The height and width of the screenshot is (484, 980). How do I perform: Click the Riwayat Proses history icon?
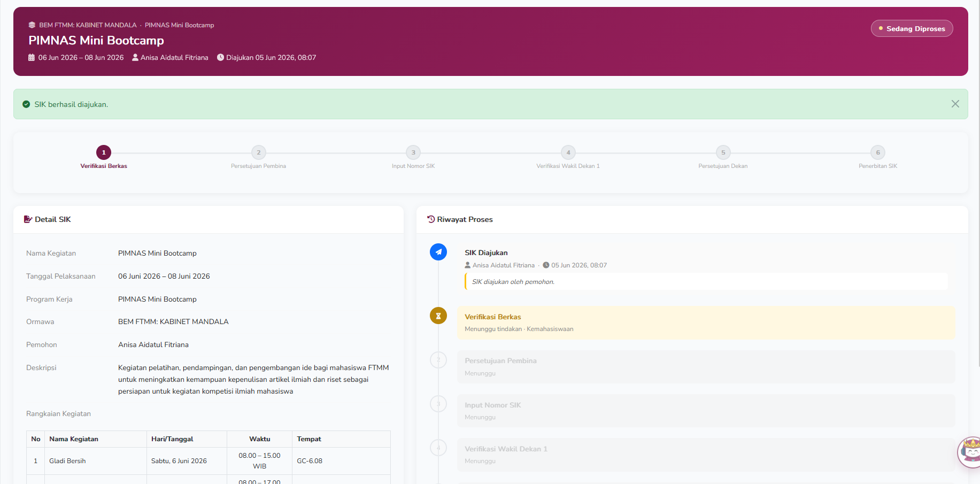pos(431,219)
